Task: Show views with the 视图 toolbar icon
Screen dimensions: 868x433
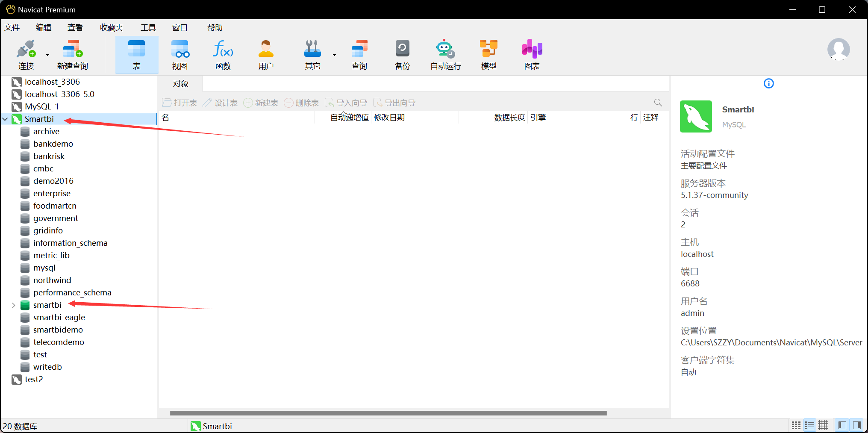Action: point(180,55)
